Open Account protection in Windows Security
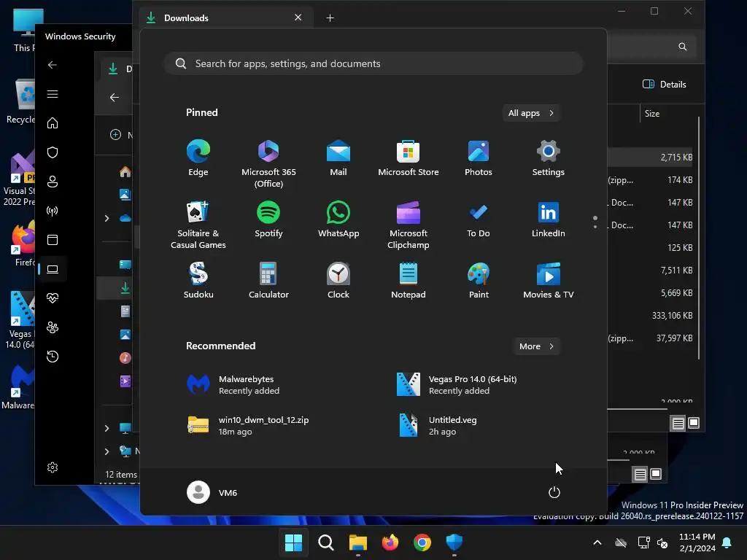This screenshot has height=560, width=747. [x=53, y=182]
